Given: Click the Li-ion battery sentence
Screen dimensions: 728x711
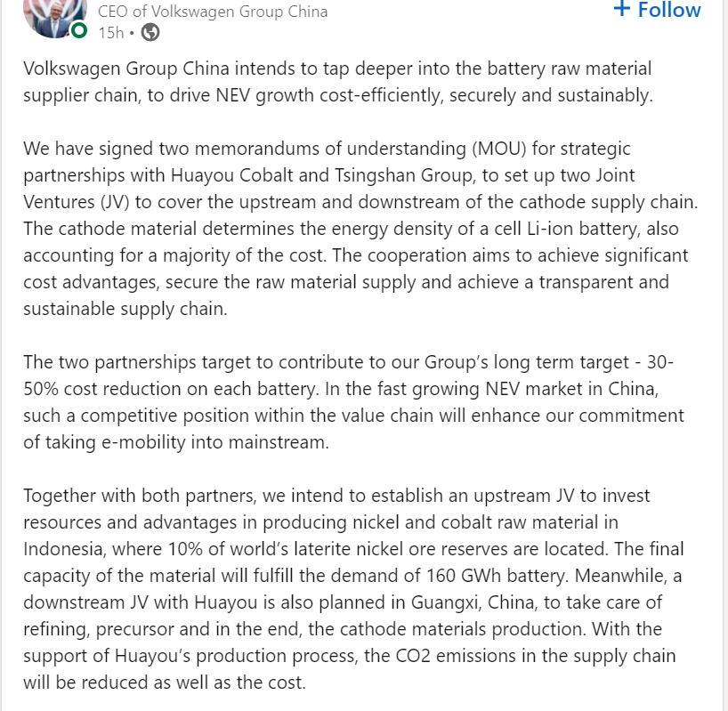Looking at the screenshot, I should (351, 242).
